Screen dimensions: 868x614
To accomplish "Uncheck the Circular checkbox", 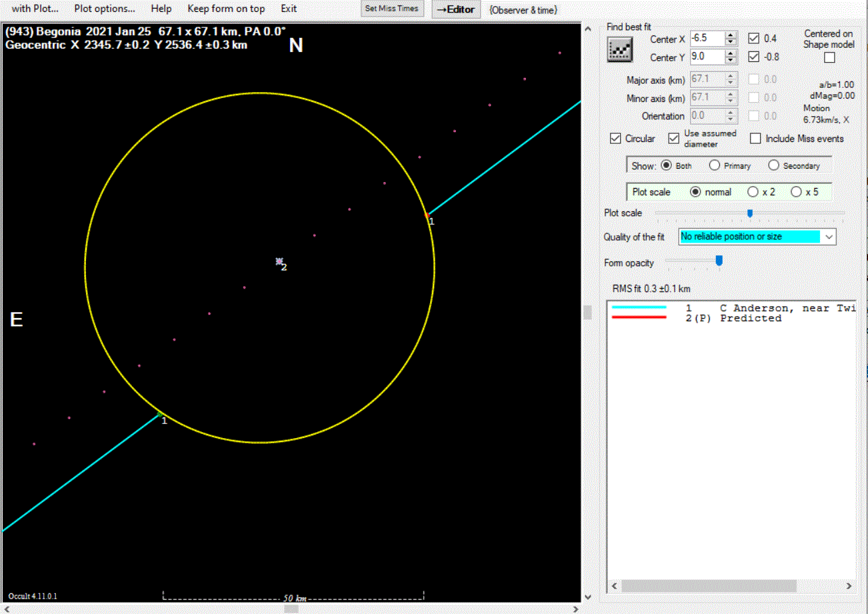I will point(615,139).
